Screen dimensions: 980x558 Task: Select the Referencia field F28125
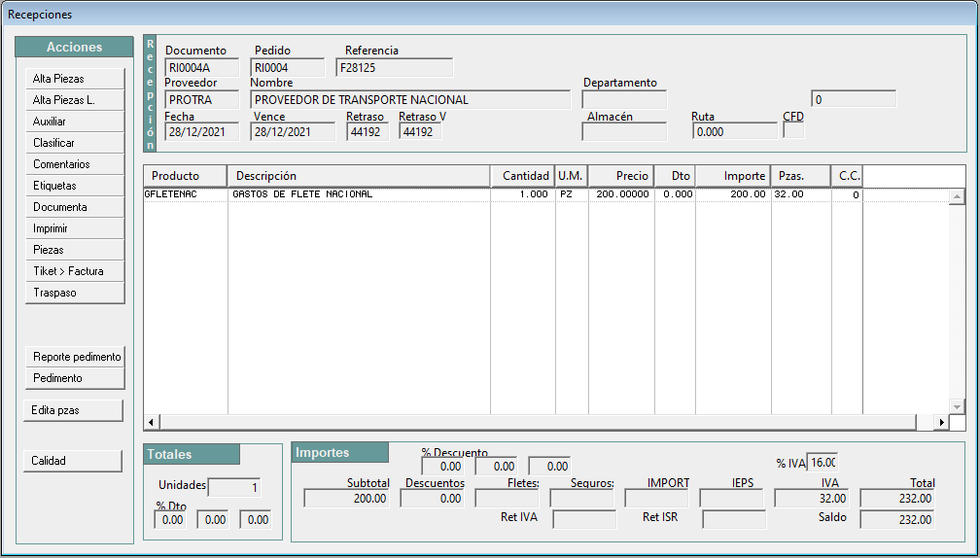tap(395, 67)
